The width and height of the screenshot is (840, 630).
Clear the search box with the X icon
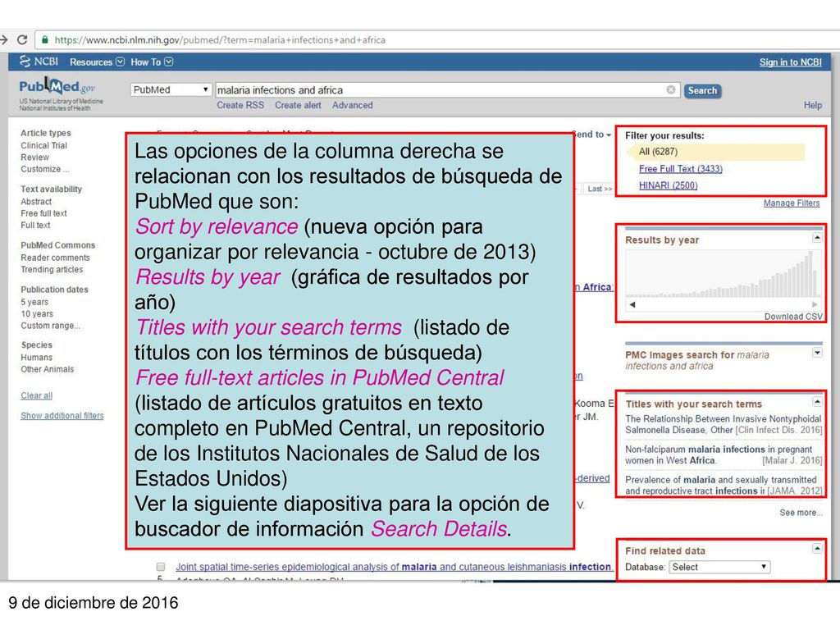click(x=671, y=90)
